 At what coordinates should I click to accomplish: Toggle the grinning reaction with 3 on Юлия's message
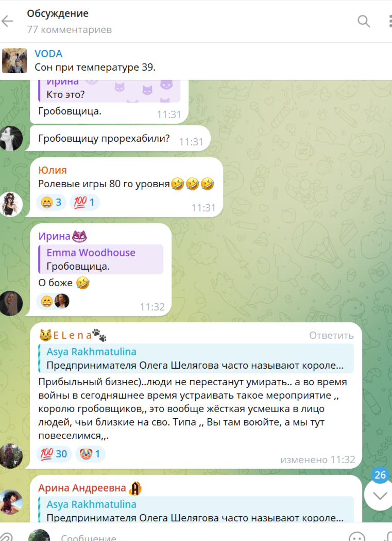point(51,202)
